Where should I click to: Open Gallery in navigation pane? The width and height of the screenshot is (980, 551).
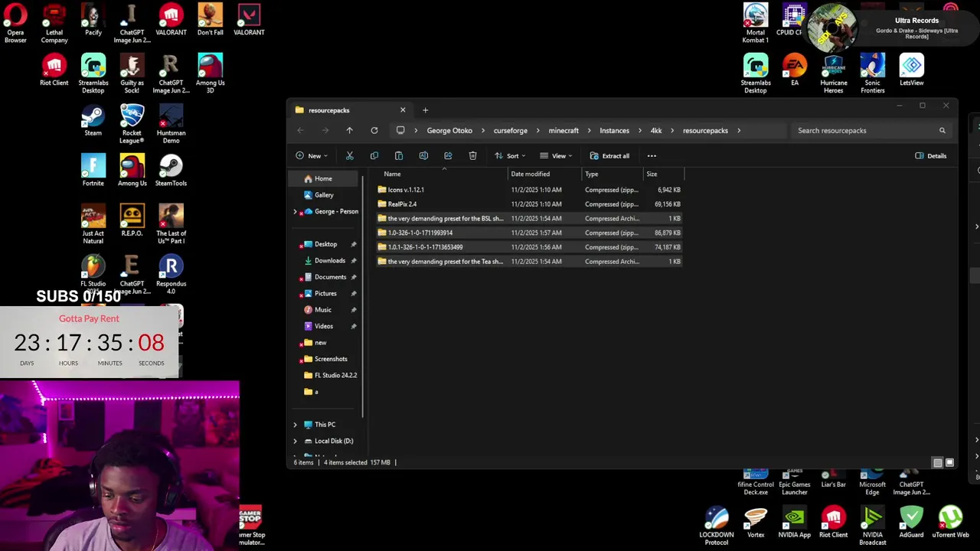(325, 195)
